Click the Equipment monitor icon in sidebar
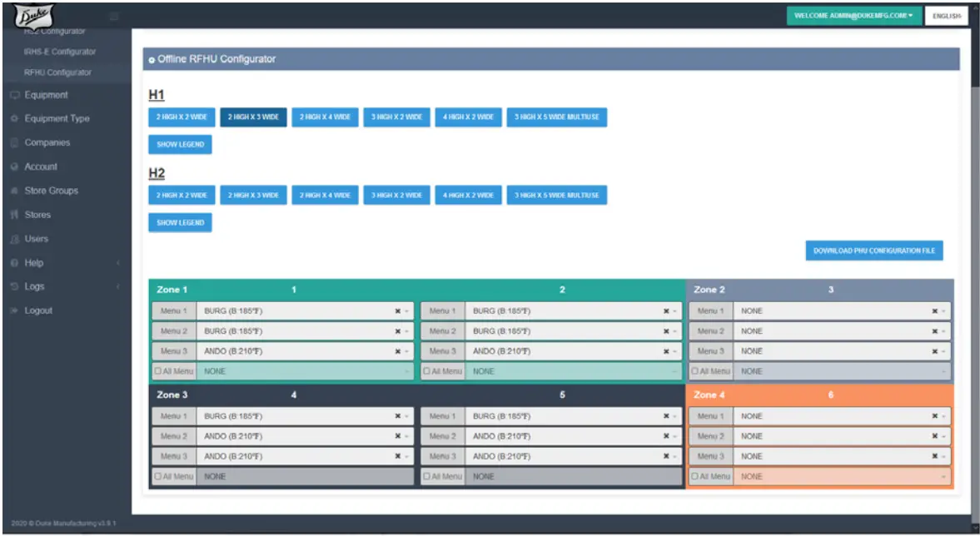 point(15,95)
